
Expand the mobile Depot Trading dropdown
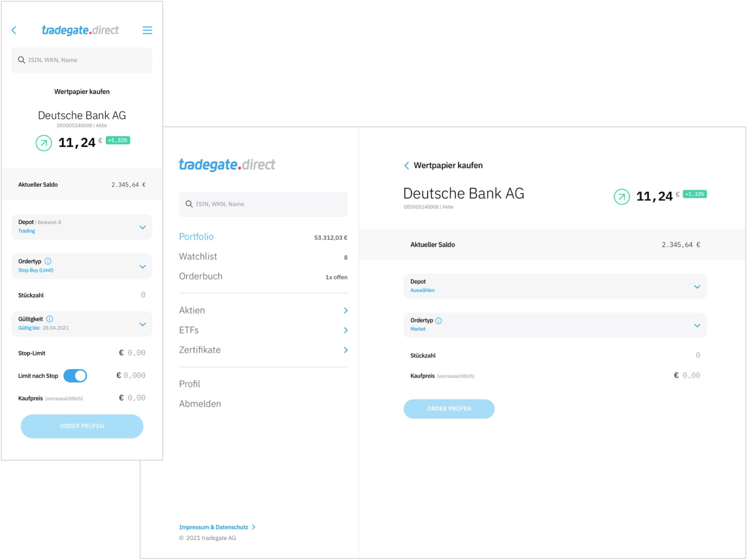tap(82, 227)
